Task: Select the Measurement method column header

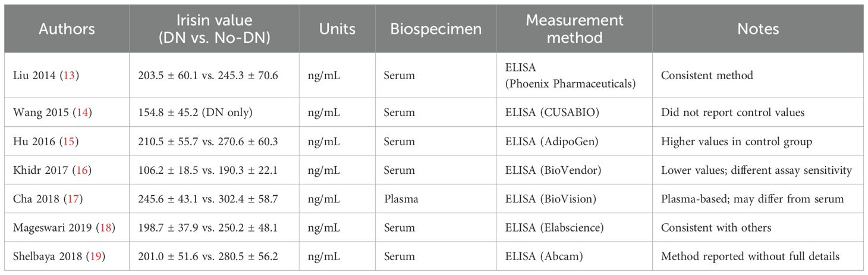Action: [574, 29]
